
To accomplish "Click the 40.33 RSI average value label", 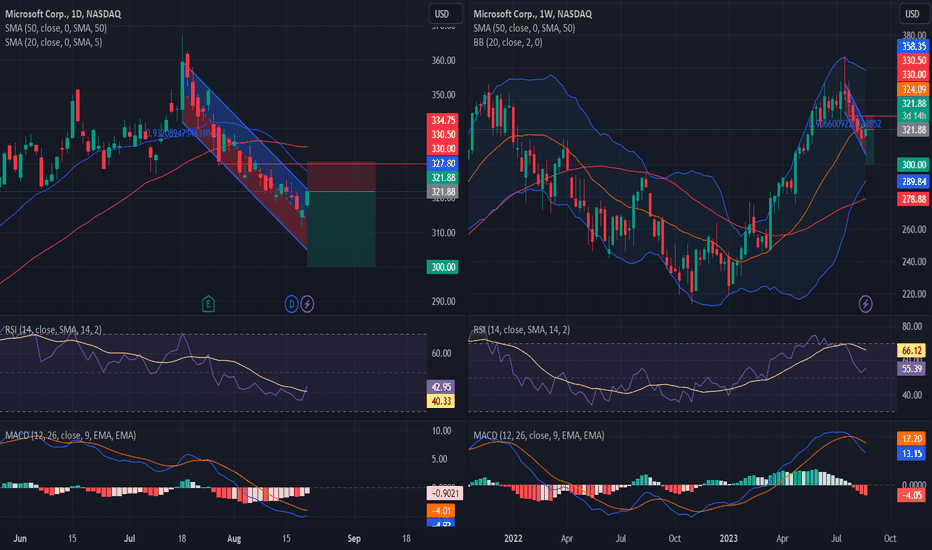I will (441, 401).
